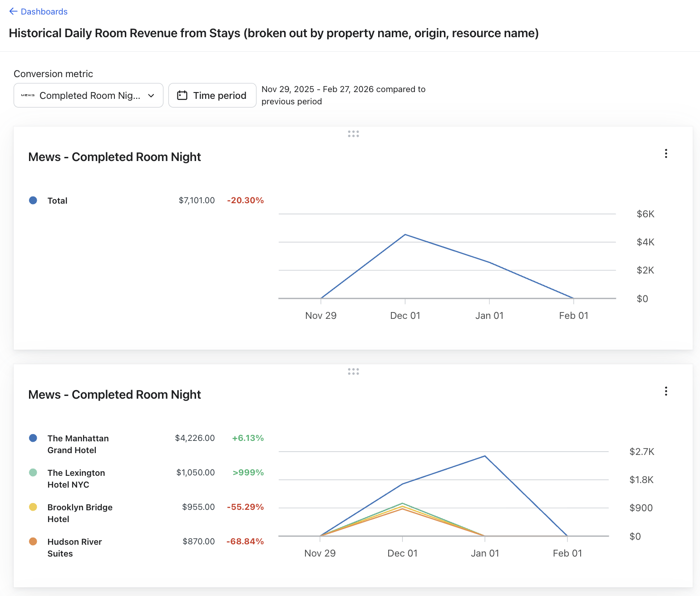Open the Dashboards breadcrumb link
This screenshot has width=700, height=596.
pos(44,12)
